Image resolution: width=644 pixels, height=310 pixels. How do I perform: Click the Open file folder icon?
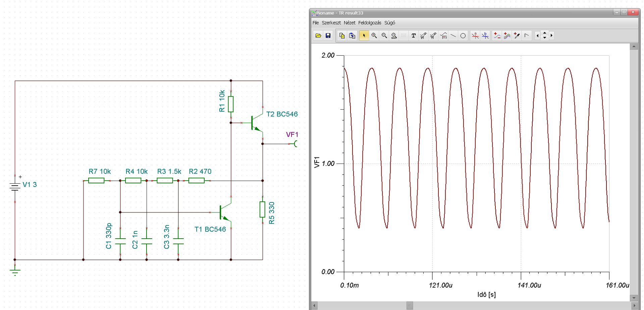(318, 36)
